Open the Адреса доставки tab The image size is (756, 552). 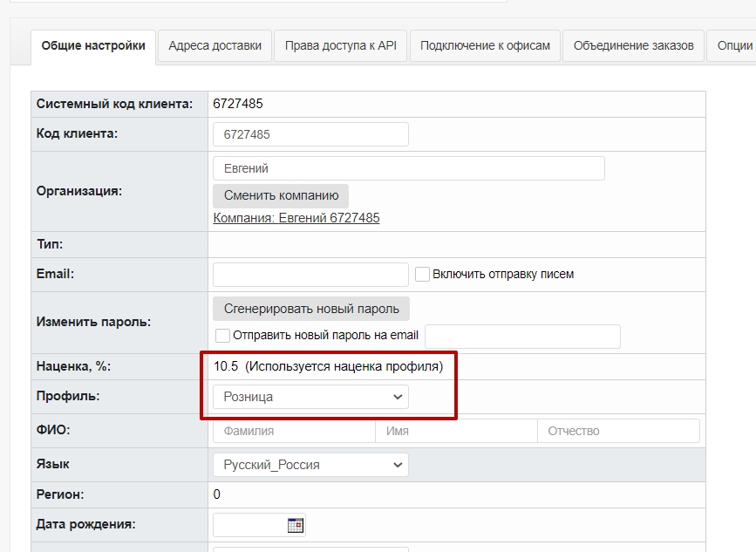point(215,46)
